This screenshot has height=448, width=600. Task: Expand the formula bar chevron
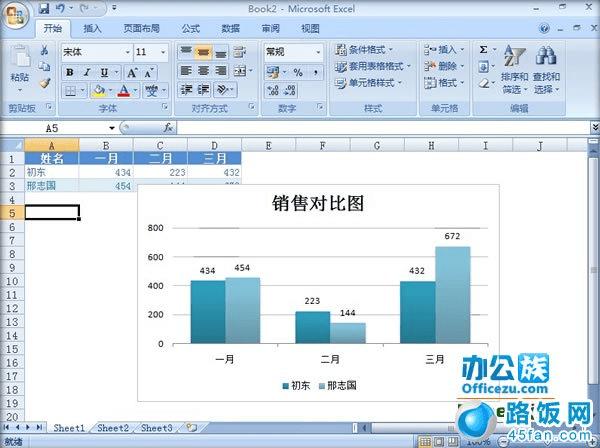pos(595,127)
